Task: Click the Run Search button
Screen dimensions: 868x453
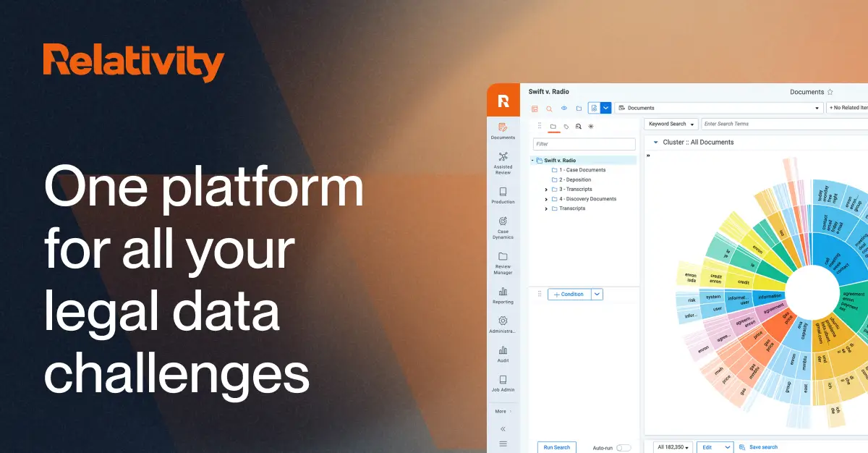Action: click(x=557, y=447)
